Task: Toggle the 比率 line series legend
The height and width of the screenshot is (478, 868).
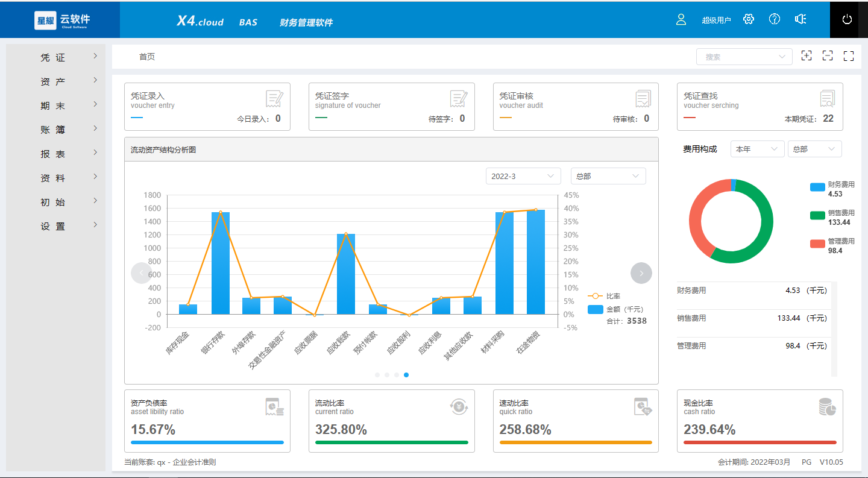Action: (604, 296)
